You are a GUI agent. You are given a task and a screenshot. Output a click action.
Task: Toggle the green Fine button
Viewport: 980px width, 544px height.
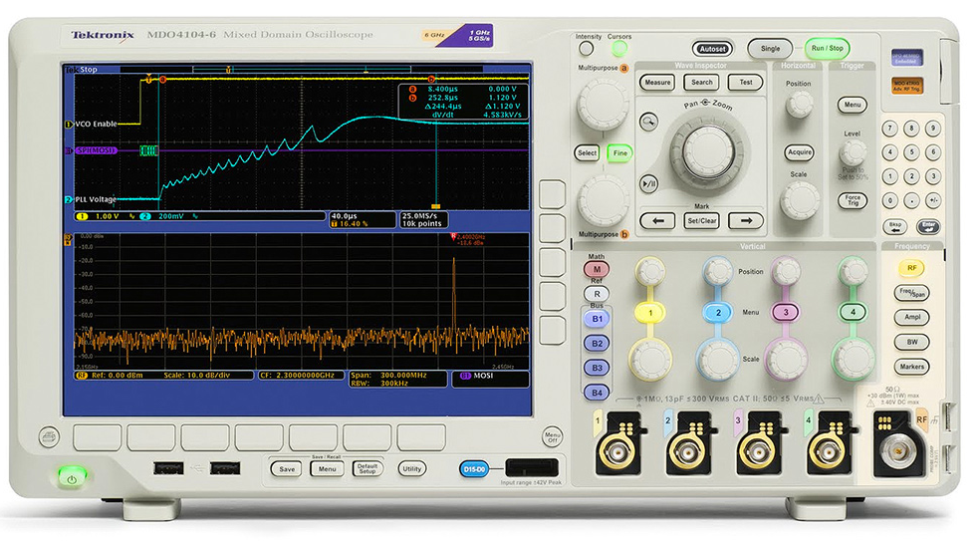[x=619, y=152]
